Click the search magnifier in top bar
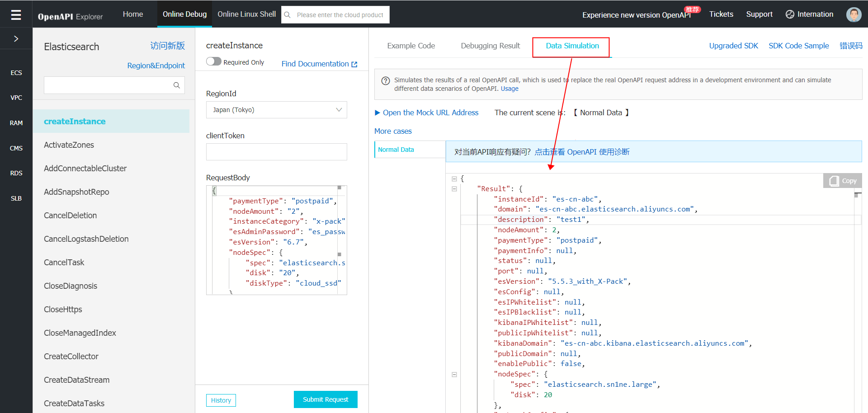 pos(287,15)
